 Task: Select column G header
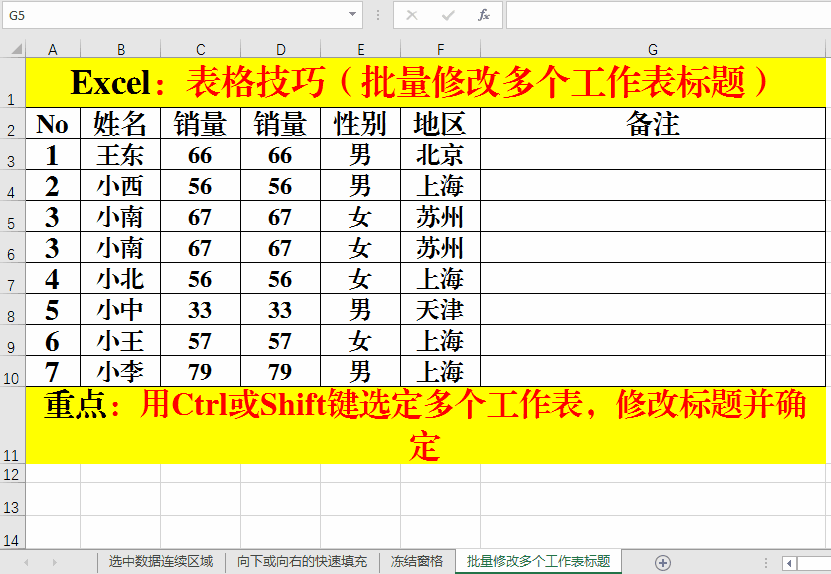click(x=653, y=50)
